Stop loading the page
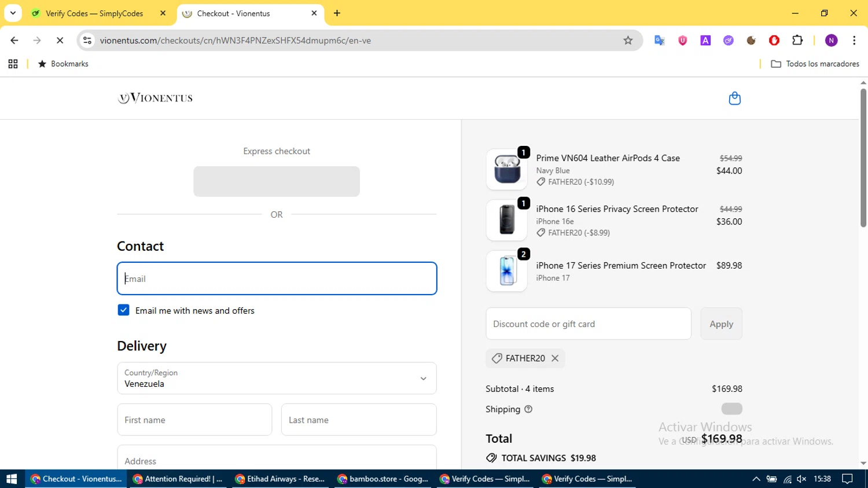The height and width of the screenshot is (488, 868). tap(60, 41)
